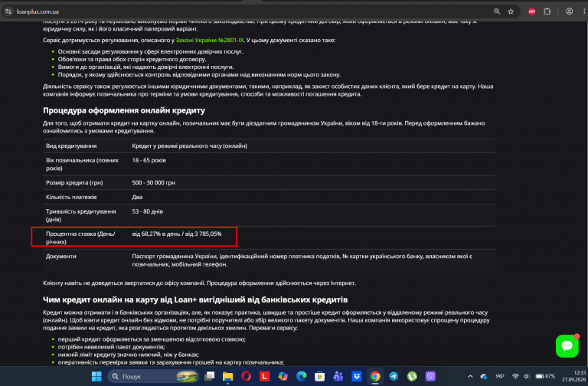Open Telegram from the taskbar
Screen dimensions: 588x386
[394, 376]
